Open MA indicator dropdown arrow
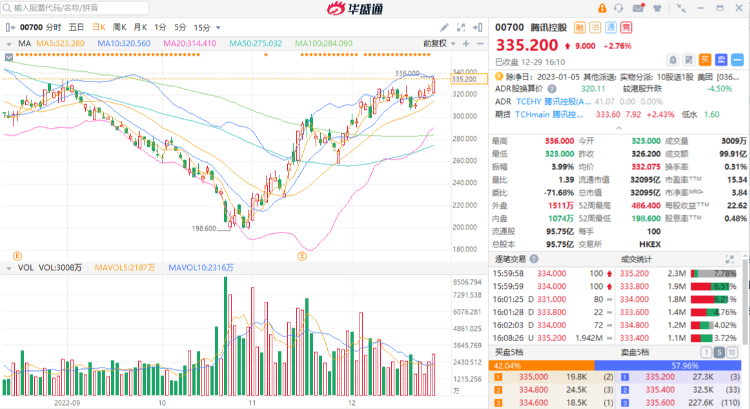 coord(9,44)
